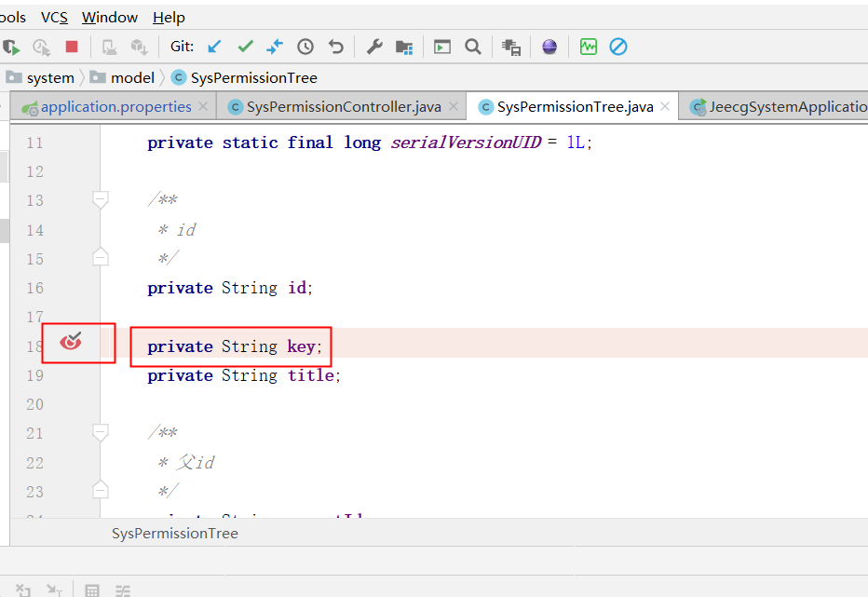Close the SysPermissionController.java tab
Screen dimensions: 868x597
coord(454,106)
